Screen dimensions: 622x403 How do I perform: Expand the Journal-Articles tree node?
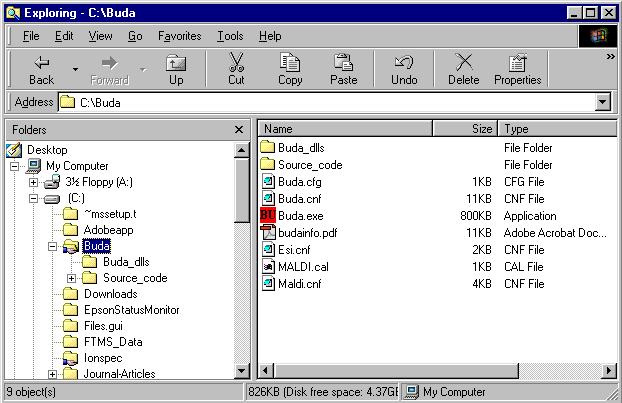(52, 374)
